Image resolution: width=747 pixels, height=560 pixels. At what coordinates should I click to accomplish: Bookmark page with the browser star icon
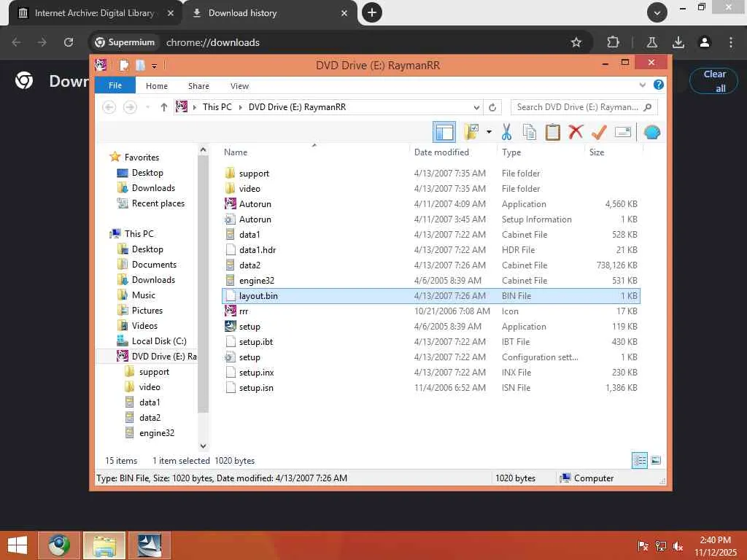[x=576, y=42]
